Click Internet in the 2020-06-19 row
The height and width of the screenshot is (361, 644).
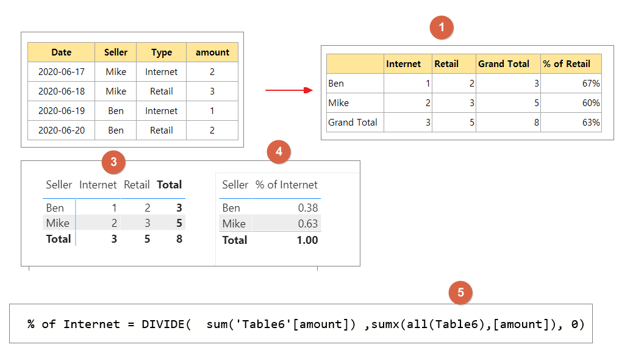(162, 111)
